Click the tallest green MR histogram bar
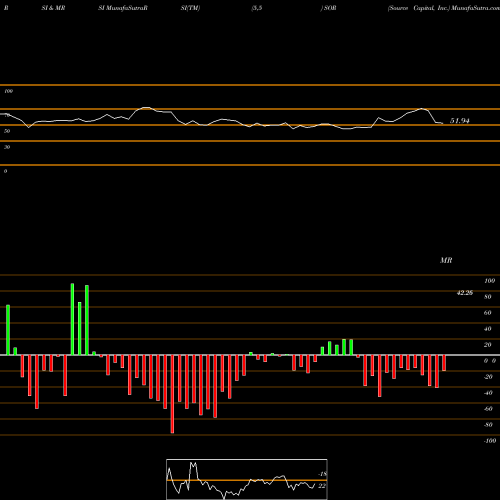 click(x=72, y=319)
